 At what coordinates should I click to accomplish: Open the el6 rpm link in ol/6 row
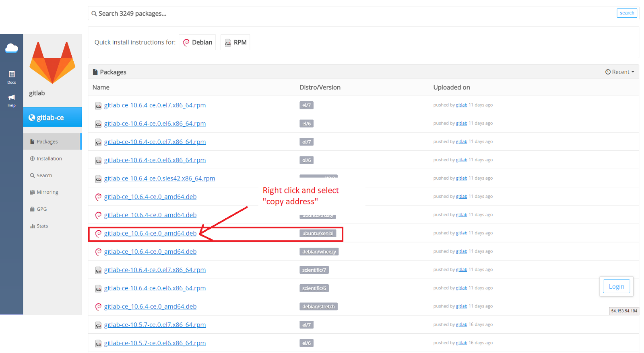pos(155,160)
